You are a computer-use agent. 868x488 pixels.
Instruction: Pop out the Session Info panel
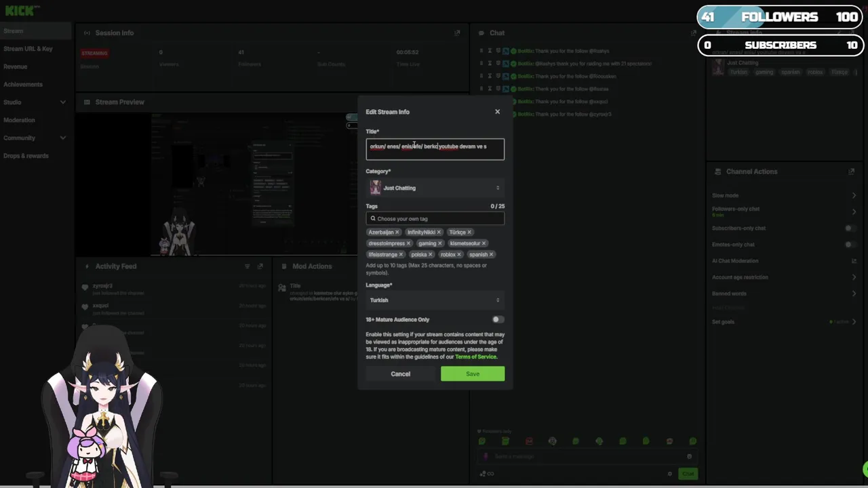click(457, 33)
